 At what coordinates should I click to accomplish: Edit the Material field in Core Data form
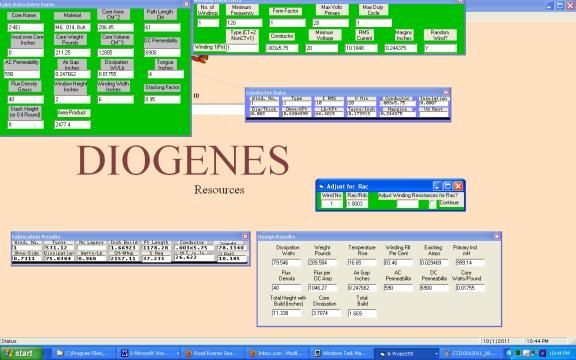tap(72, 28)
